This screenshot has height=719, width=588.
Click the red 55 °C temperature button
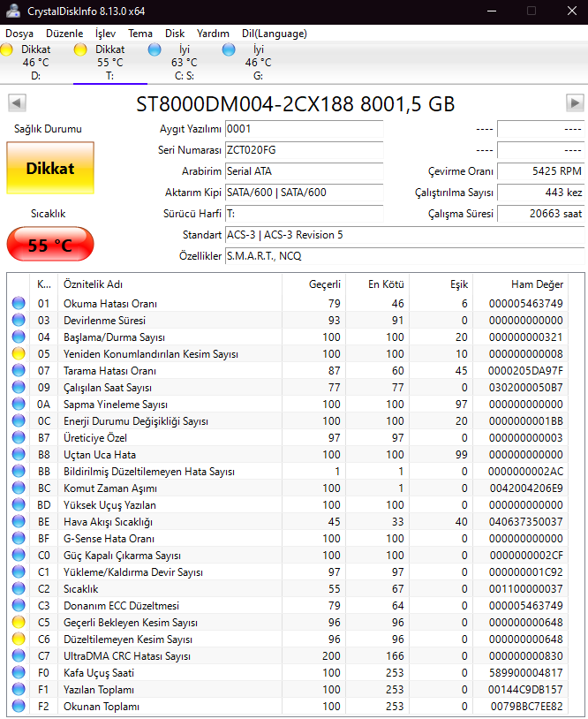50,245
